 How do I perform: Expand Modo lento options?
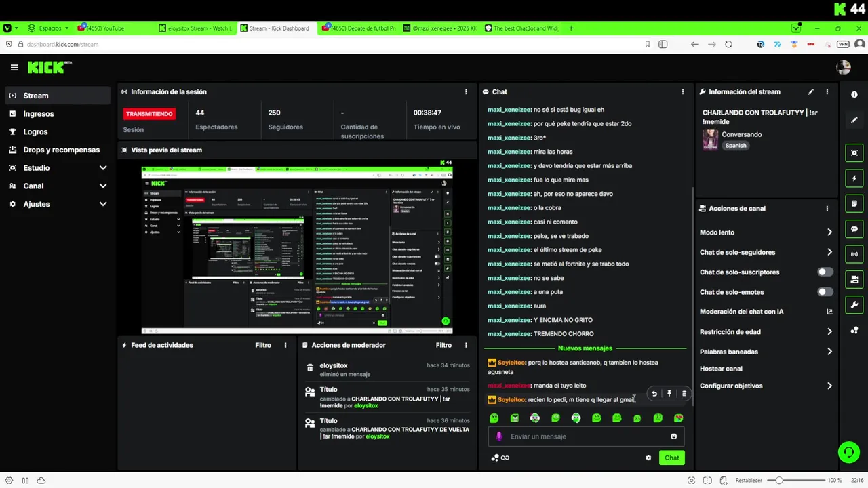[x=829, y=232]
